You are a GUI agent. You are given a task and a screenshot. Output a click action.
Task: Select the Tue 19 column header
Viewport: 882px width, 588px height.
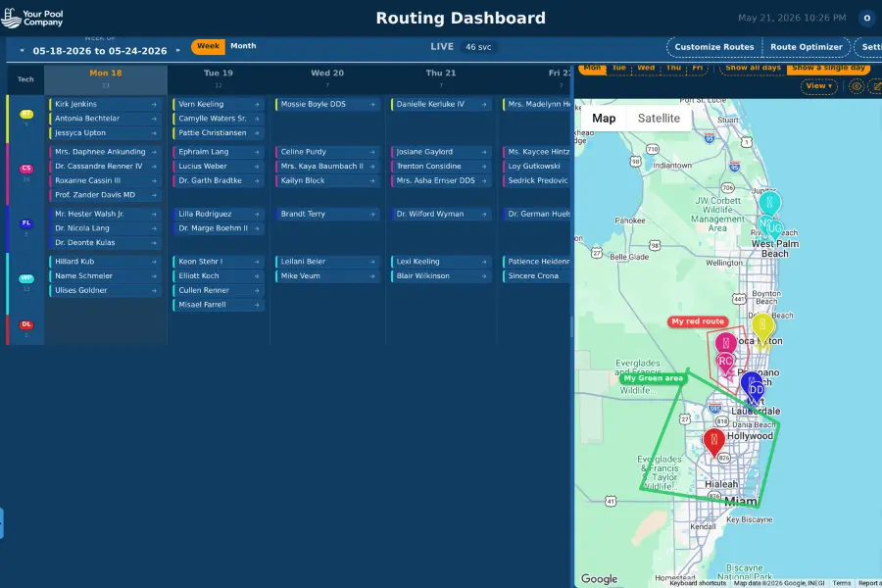click(219, 78)
